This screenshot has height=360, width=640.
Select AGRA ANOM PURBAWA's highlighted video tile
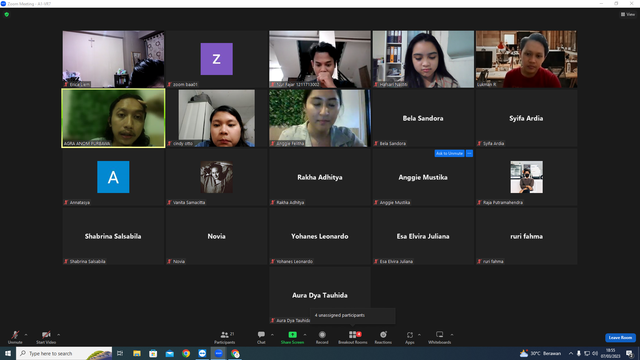[x=113, y=118]
